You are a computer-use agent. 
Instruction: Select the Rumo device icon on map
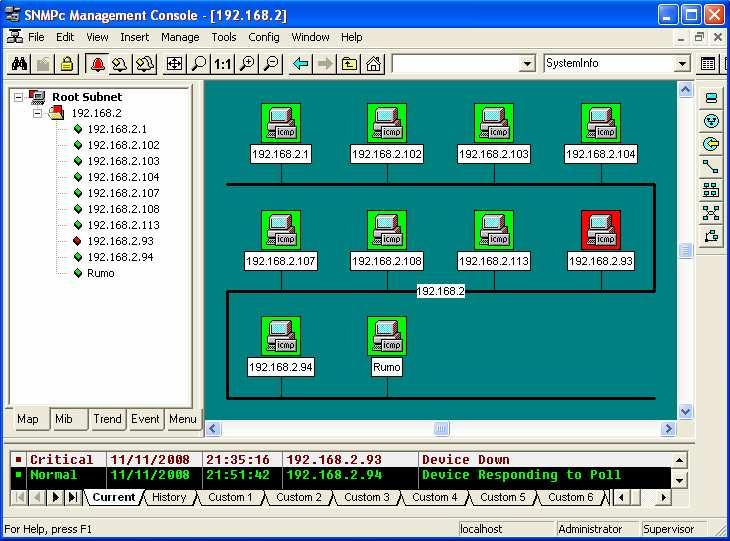387,336
